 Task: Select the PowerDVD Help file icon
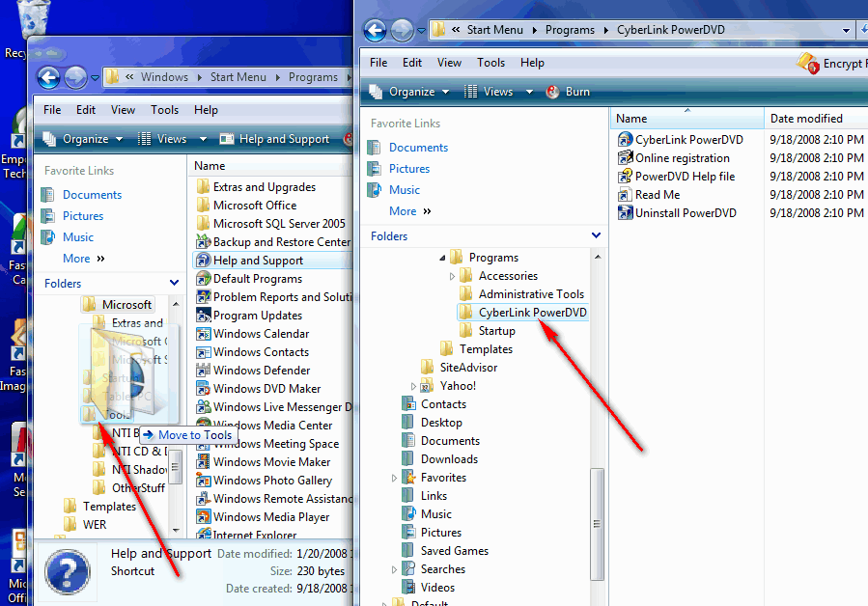click(x=625, y=176)
